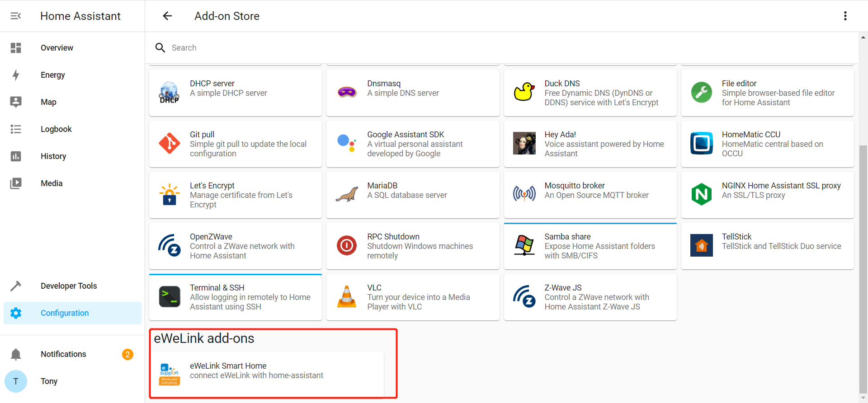Click 'An Open Source MQTT broker' description
The image size is (868, 403).
(x=596, y=195)
